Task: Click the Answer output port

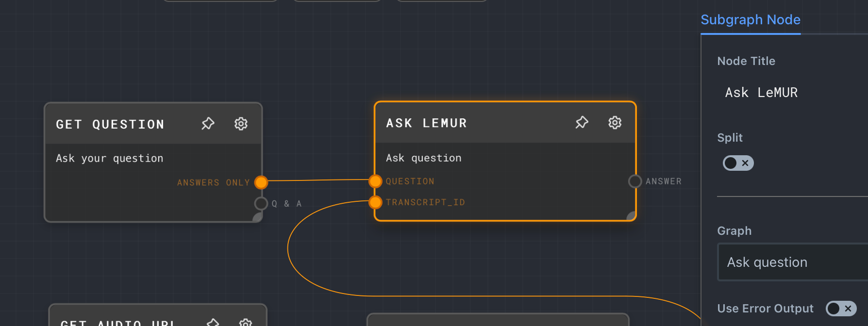Action: pos(635,181)
